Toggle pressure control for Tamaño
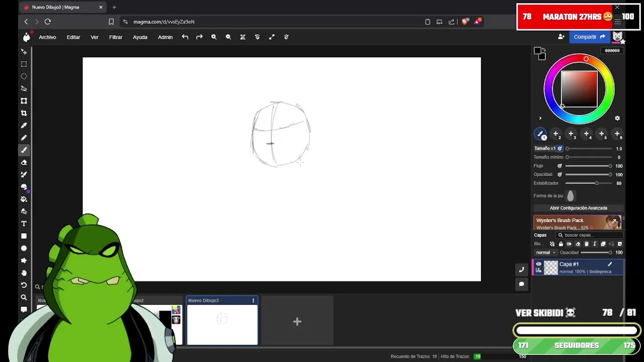 pyautogui.click(x=559, y=148)
